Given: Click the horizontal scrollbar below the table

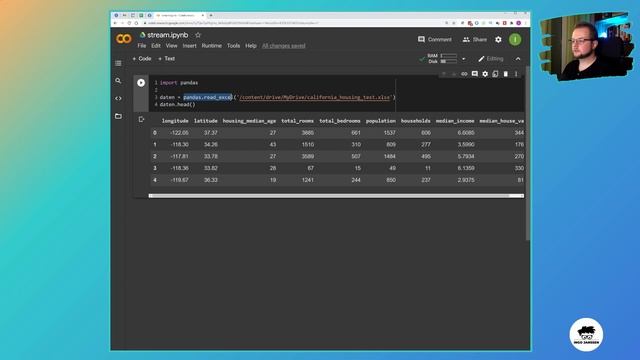Looking at the screenshot, I should coord(336,196).
